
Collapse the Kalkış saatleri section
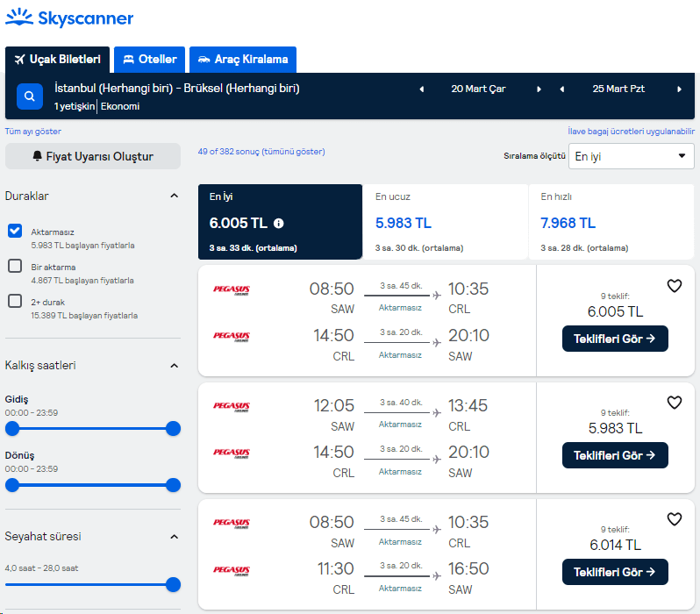174,366
